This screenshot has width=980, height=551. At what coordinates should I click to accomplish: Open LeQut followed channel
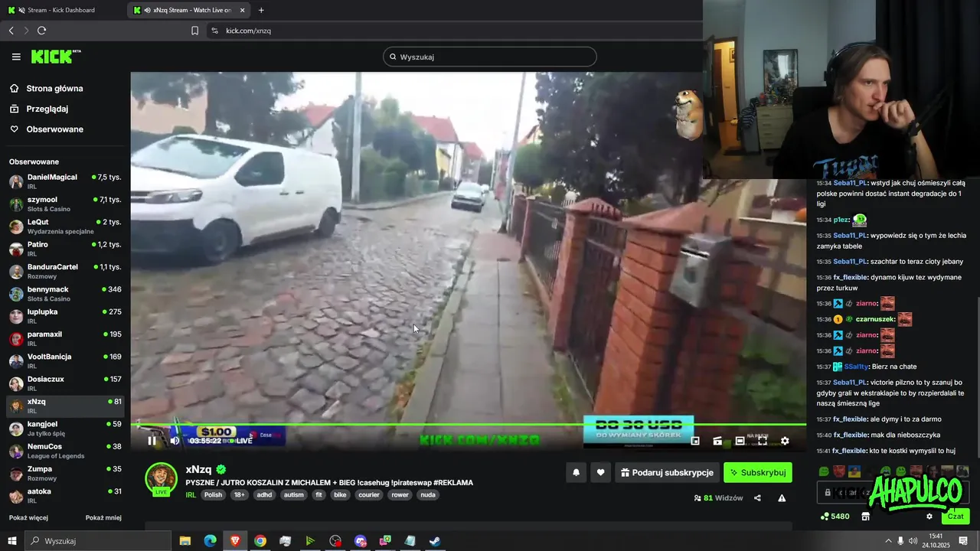click(65, 227)
